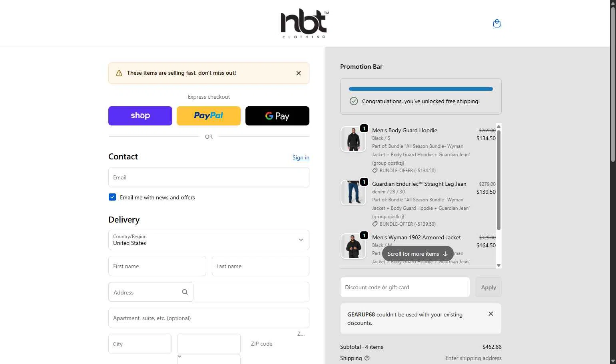Open Guardian EndurTec Straight Leg Jean thumbnail
The width and height of the screenshot is (616, 364).
(x=353, y=193)
